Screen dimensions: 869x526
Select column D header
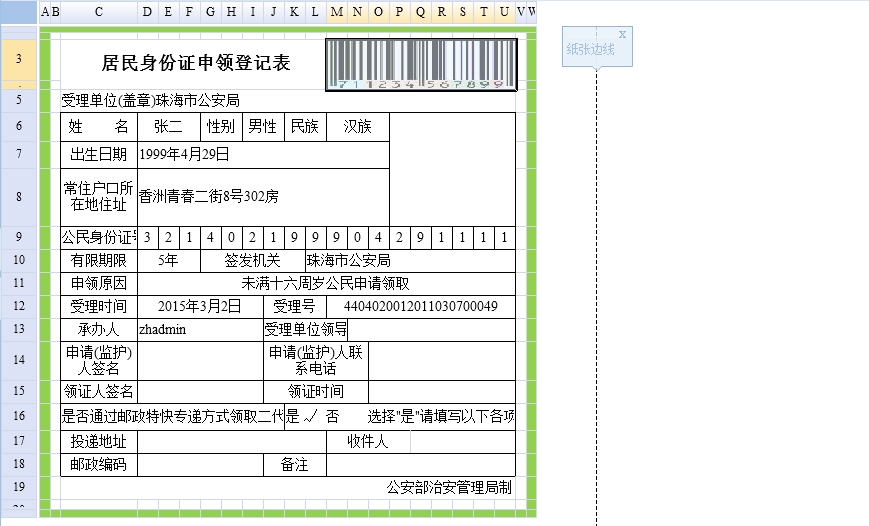coord(147,12)
